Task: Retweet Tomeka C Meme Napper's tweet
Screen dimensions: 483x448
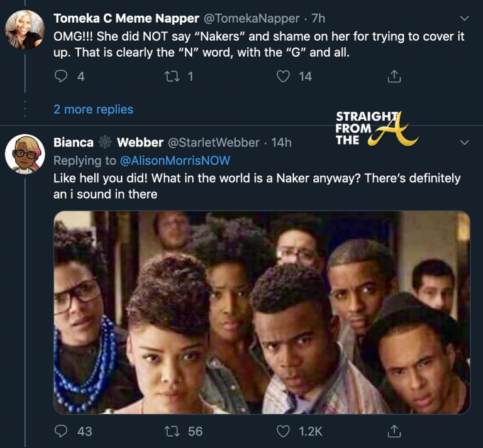Action: click(x=172, y=77)
